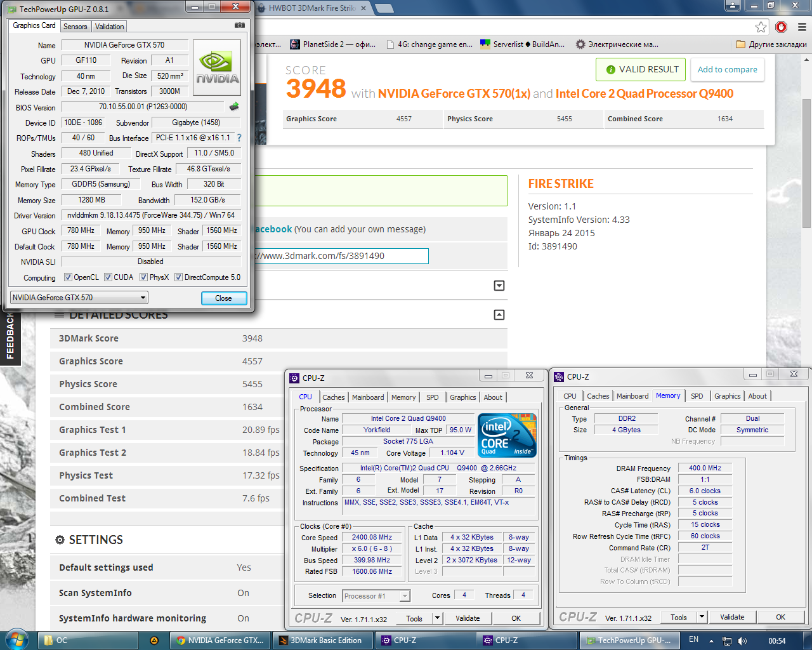Viewport: 812px width, 650px height.
Task: Click the 3dmark.com result URL field
Action: click(x=341, y=256)
